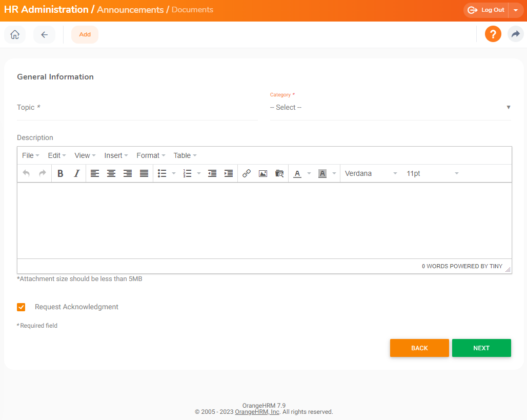Click the HR Administration breadcrumb
Image resolution: width=527 pixels, height=420 pixels.
pyautogui.click(x=46, y=9)
